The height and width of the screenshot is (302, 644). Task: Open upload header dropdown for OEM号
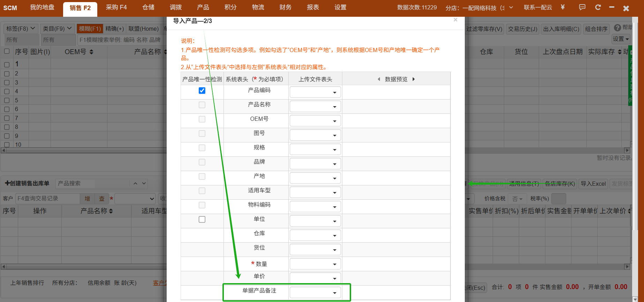click(315, 121)
